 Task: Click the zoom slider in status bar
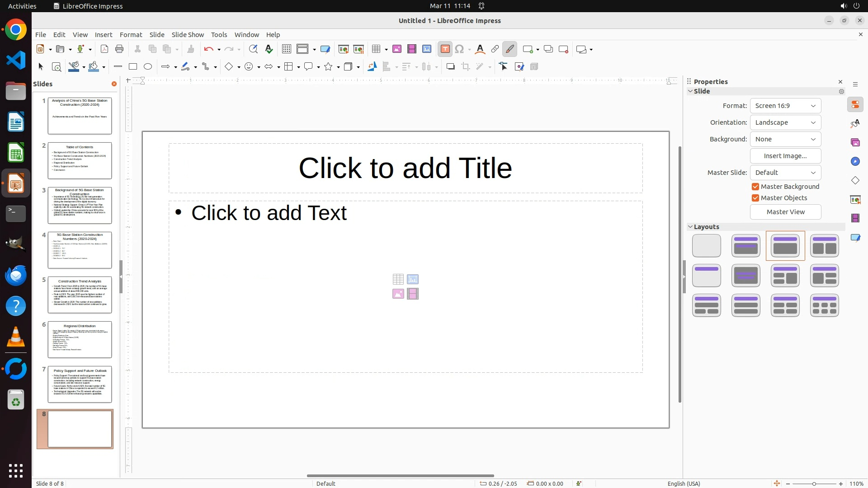[814, 484]
